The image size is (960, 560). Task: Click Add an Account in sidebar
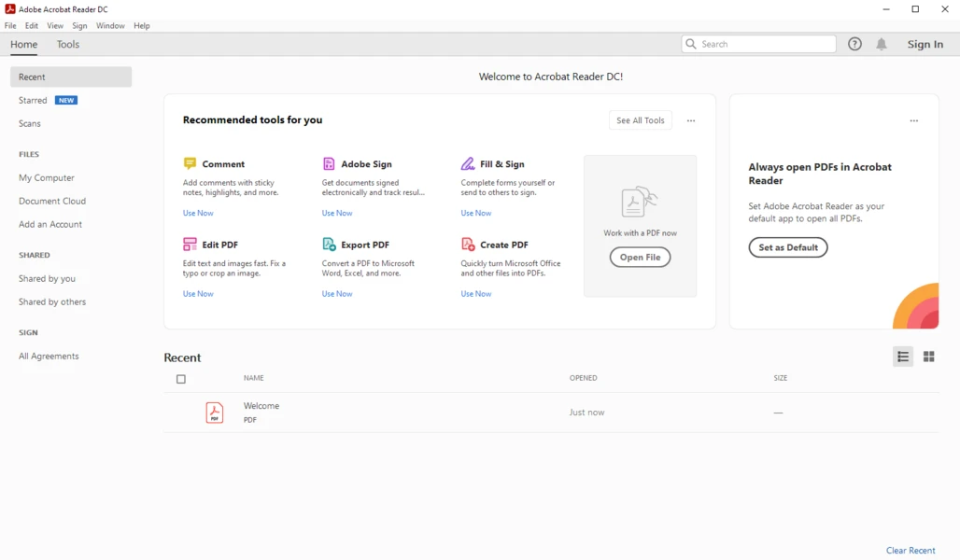point(50,224)
